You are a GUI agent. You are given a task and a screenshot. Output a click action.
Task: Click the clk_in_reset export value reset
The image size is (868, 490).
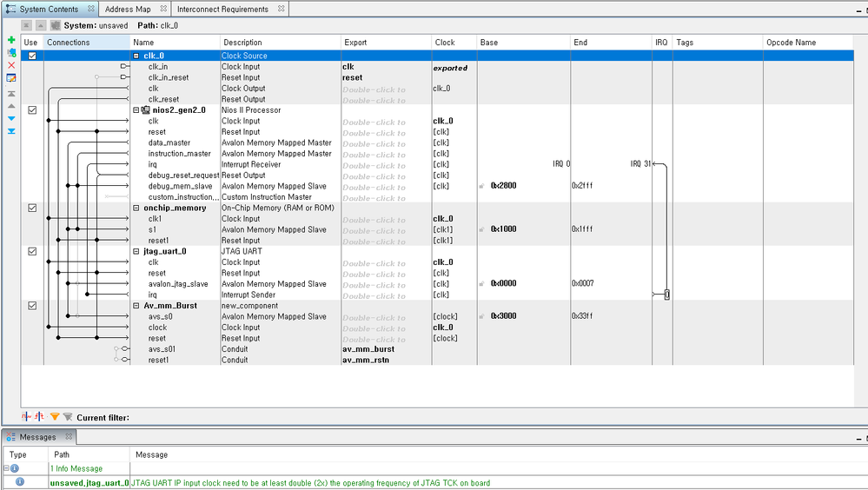[352, 77]
